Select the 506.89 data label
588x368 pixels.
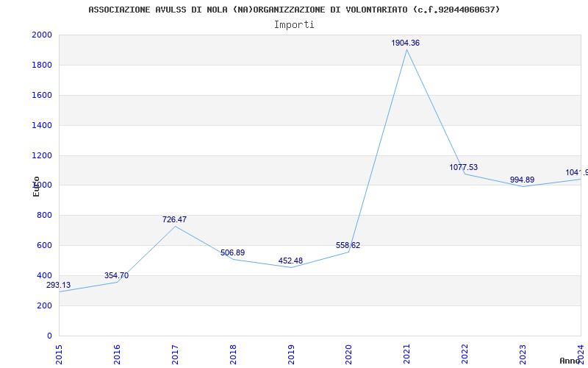[x=232, y=253]
